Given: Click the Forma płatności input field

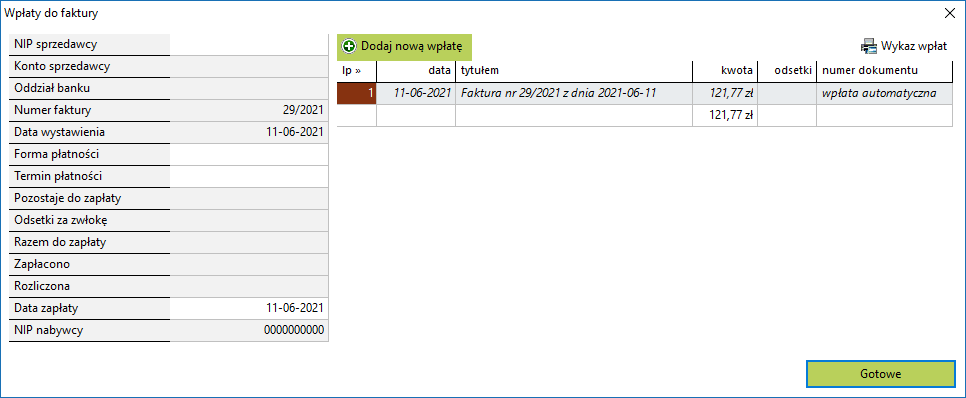Looking at the screenshot, I should [x=249, y=154].
